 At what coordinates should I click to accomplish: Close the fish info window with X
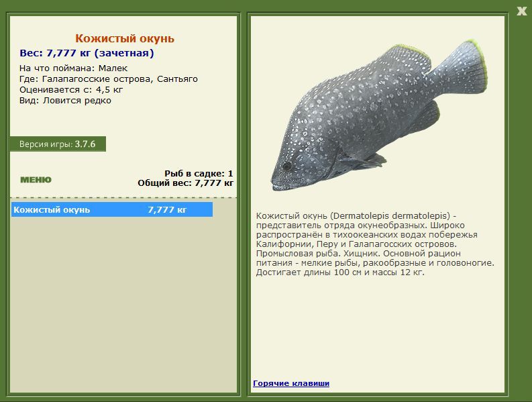pos(521,10)
